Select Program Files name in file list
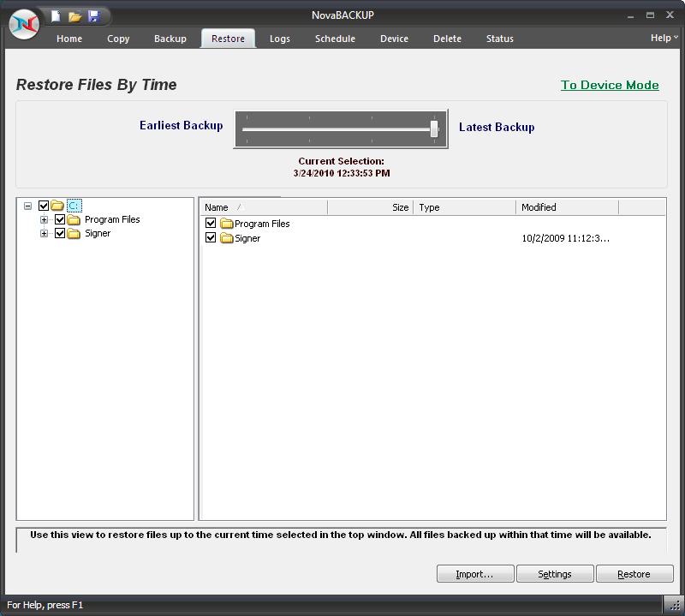This screenshot has width=685, height=616. pos(262,224)
